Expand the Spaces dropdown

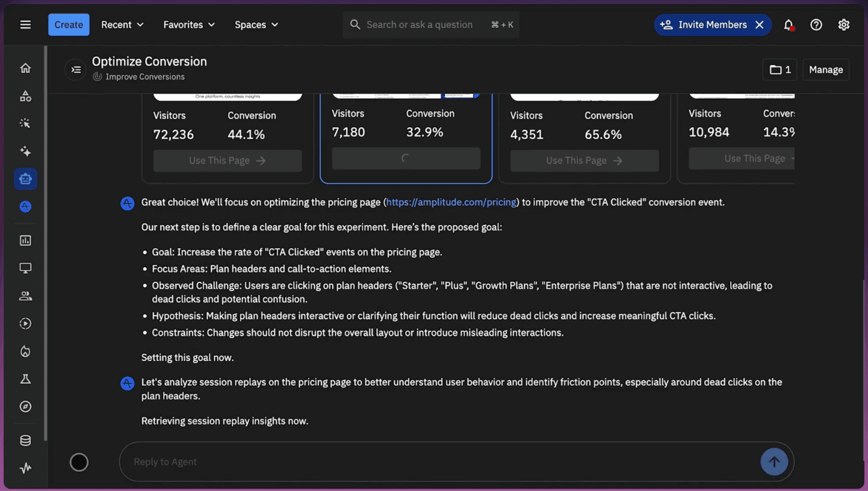point(256,25)
